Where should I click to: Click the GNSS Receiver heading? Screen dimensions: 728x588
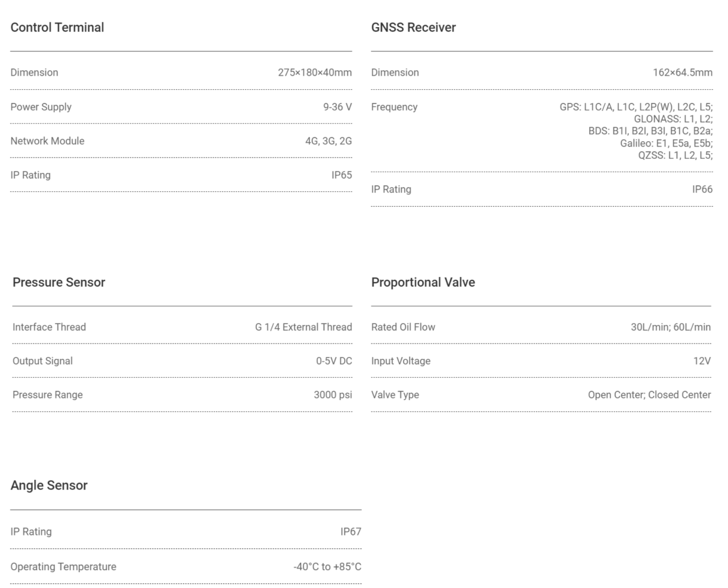click(x=413, y=27)
